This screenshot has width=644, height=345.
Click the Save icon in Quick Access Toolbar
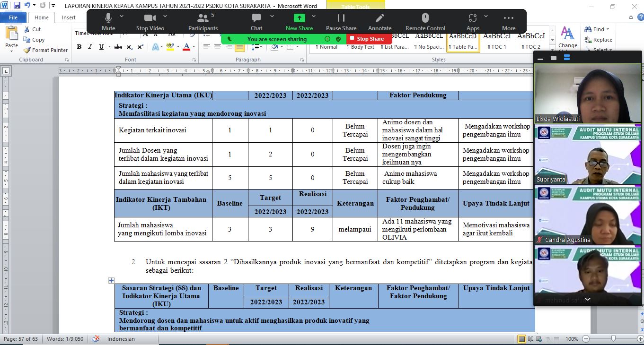click(x=17, y=6)
